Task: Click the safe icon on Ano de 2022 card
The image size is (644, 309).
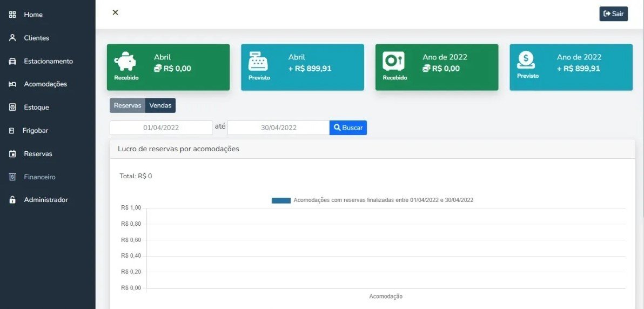Action: pos(393,61)
